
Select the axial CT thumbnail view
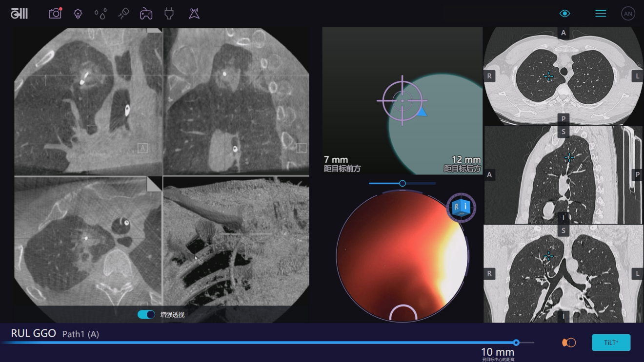(563, 76)
